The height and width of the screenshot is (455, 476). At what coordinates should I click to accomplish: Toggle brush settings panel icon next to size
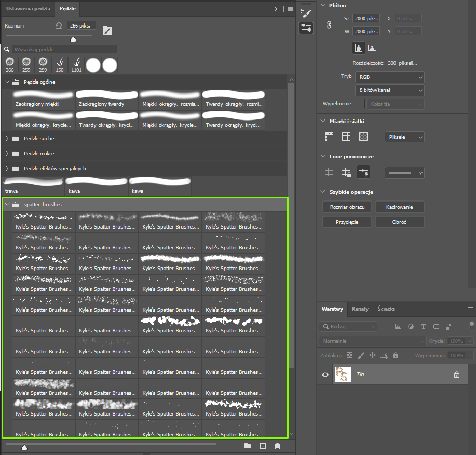point(107,30)
